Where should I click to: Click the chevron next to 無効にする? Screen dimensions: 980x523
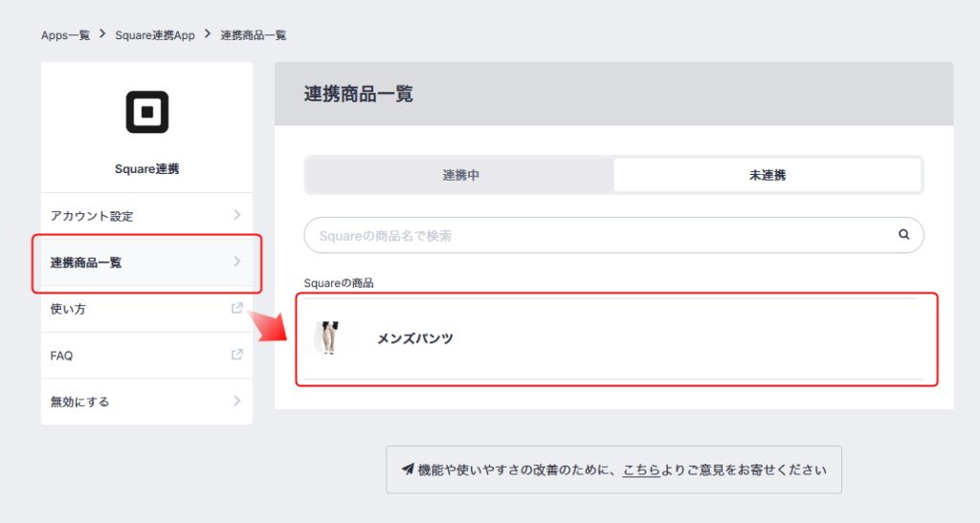coord(237,401)
